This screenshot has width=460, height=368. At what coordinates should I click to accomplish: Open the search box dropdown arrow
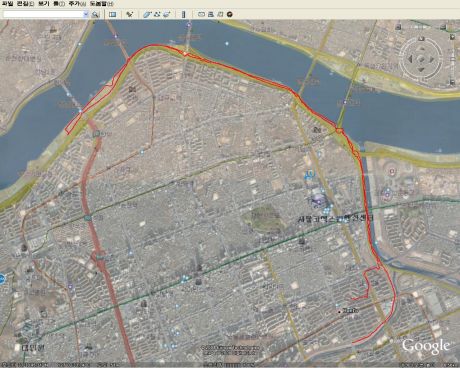86,14
